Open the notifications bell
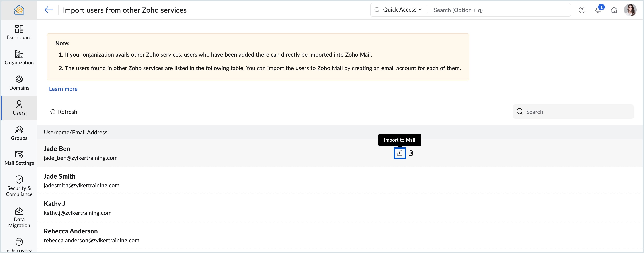This screenshot has width=644, height=253. (598, 10)
